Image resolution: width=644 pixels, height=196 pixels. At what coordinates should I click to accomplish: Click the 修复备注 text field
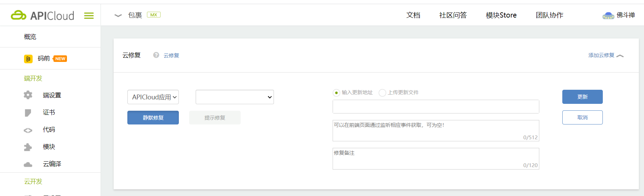click(436, 159)
